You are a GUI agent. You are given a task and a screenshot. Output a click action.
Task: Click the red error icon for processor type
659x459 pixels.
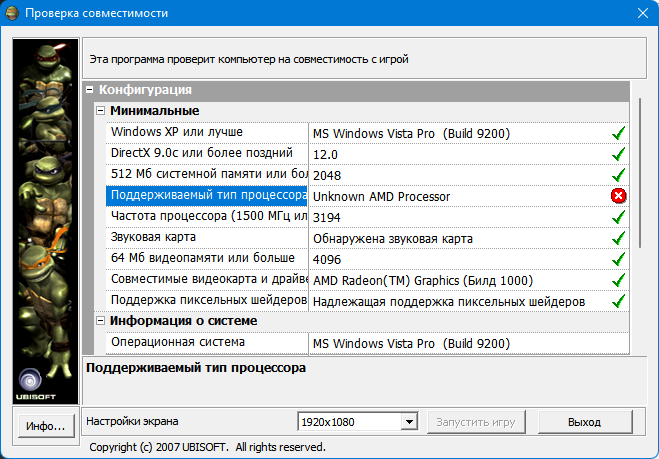[x=618, y=196]
